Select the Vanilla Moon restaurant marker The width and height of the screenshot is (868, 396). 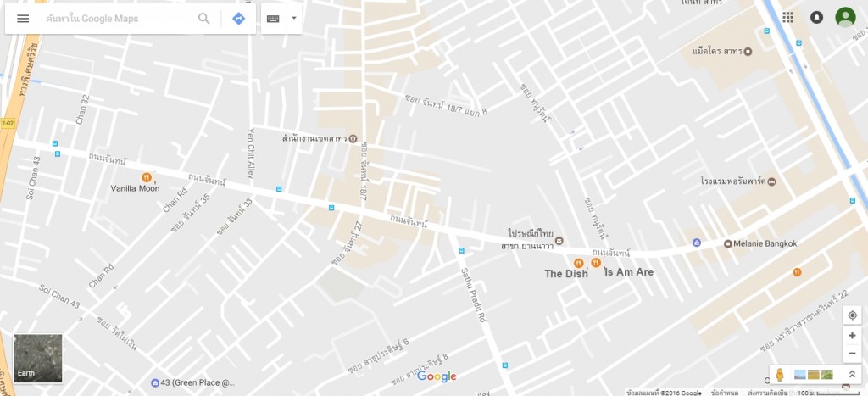146,177
